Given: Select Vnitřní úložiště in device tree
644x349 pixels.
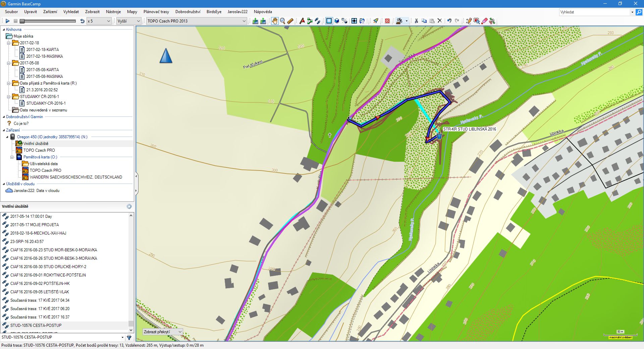Looking at the screenshot, I should (36, 144).
